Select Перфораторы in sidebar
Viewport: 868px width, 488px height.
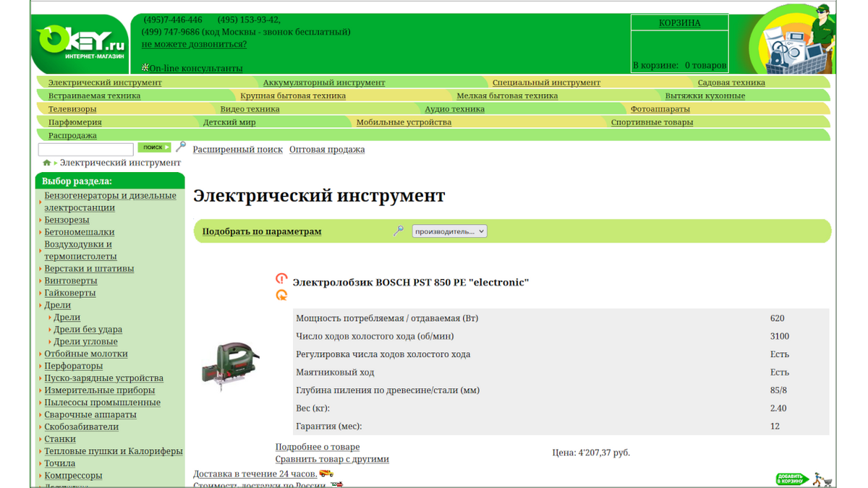pyautogui.click(x=74, y=366)
